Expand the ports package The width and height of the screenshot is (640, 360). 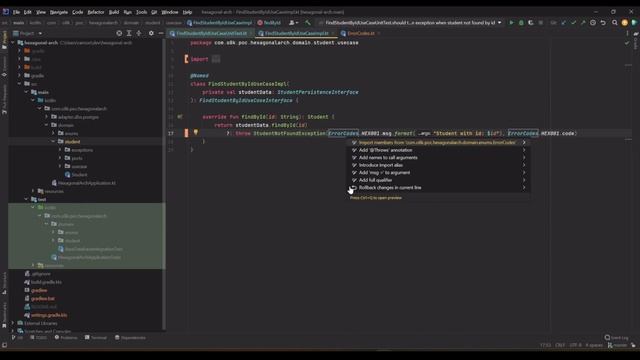click(x=60, y=158)
